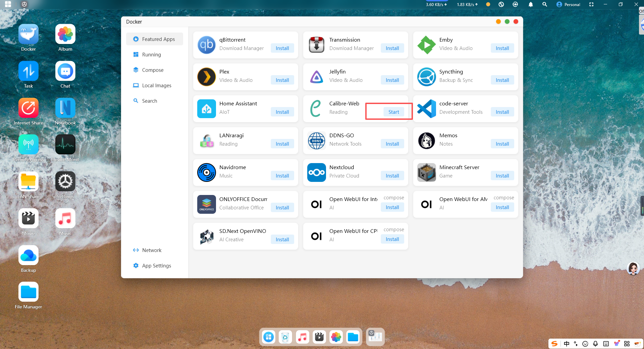Image resolution: width=644 pixels, height=349 pixels.
Task: Install Emby
Action: pyautogui.click(x=502, y=48)
